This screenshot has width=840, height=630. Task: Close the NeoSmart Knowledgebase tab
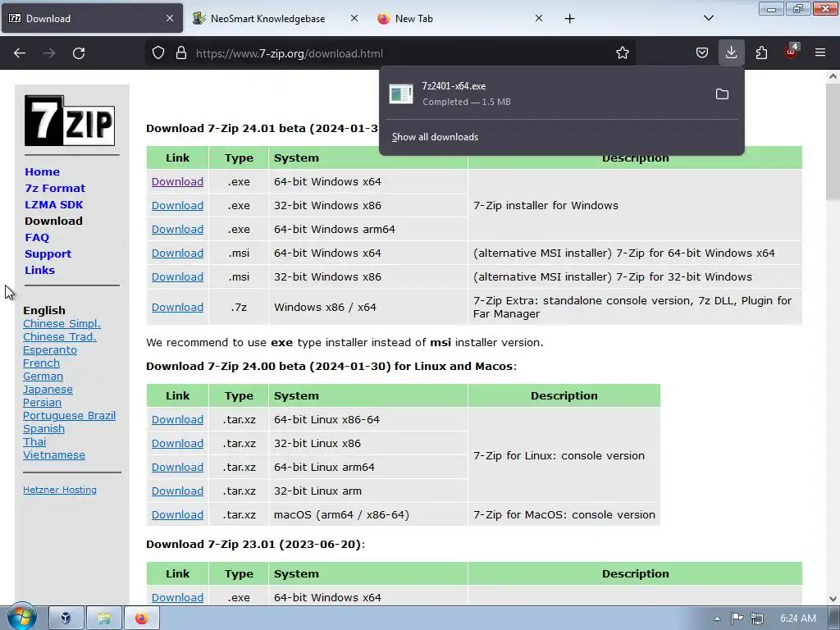[354, 18]
